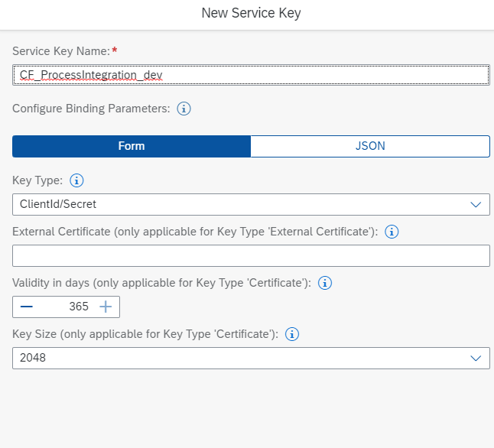Show help info for Key Type
This screenshot has width=494, height=448.
point(76,181)
